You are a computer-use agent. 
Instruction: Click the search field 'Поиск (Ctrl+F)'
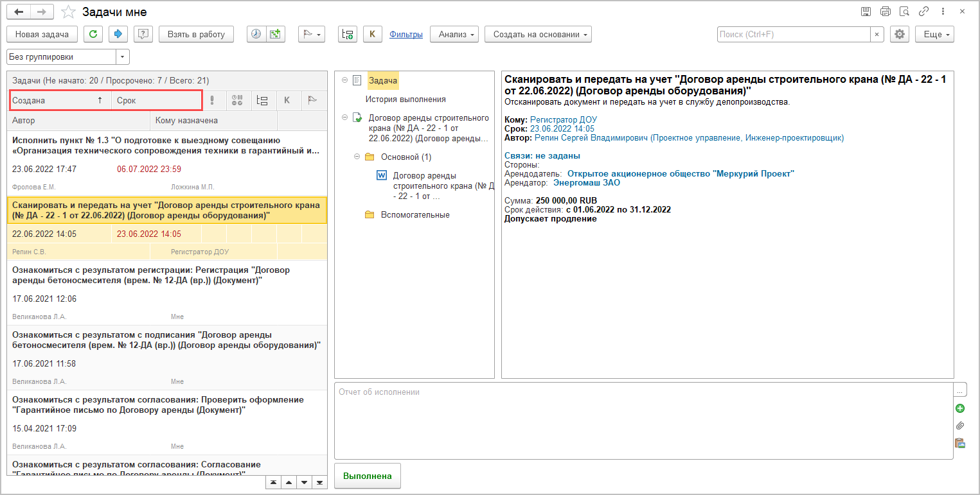tap(794, 34)
